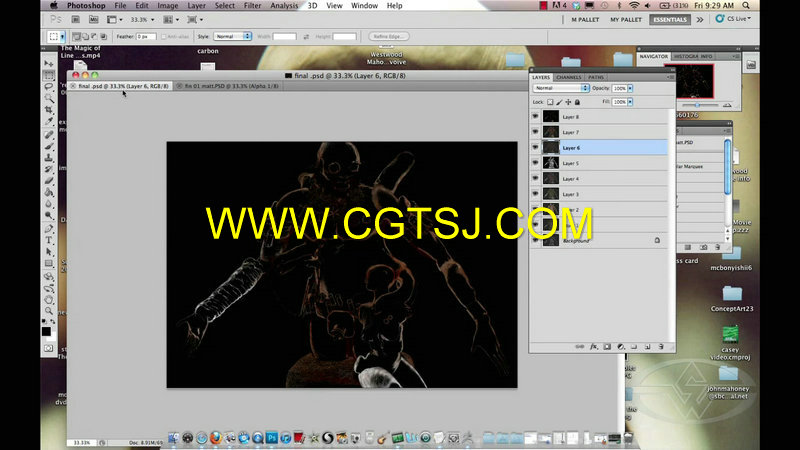Switch to fin 01 matt.PSD document tab
Image resolution: width=800 pixels, height=450 pixels.
231,86
